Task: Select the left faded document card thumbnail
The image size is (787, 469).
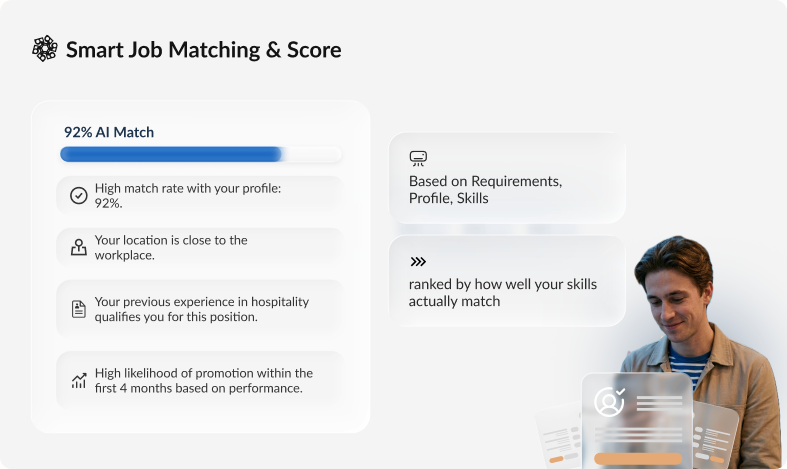Action: pos(558,436)
